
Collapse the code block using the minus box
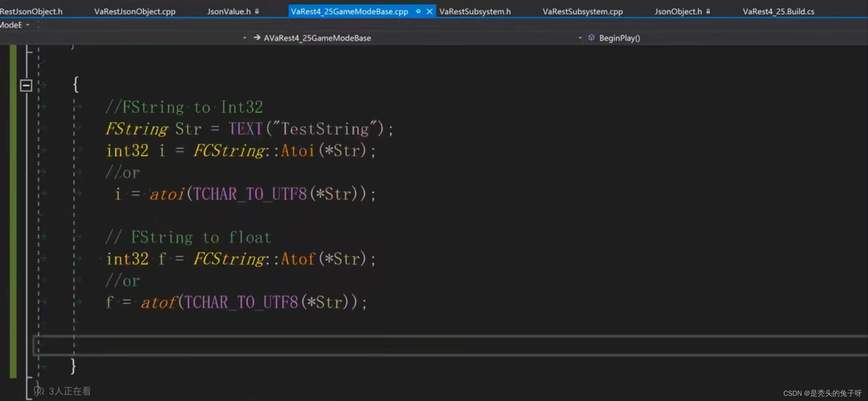coord(26,85)
